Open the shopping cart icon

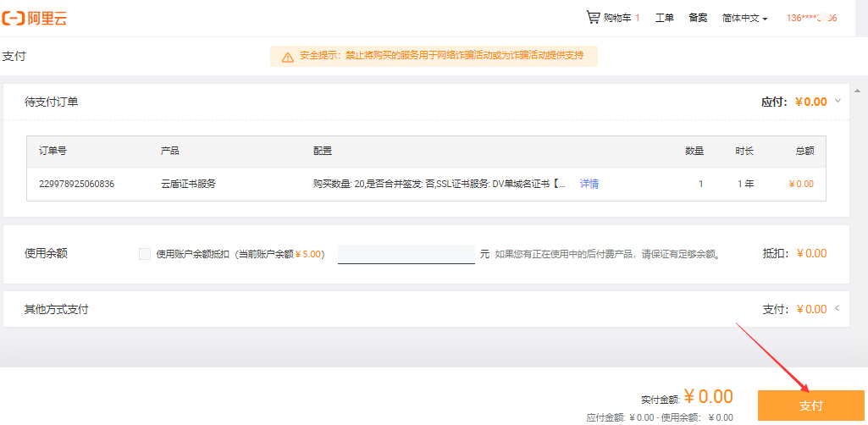tap(593, 17)
